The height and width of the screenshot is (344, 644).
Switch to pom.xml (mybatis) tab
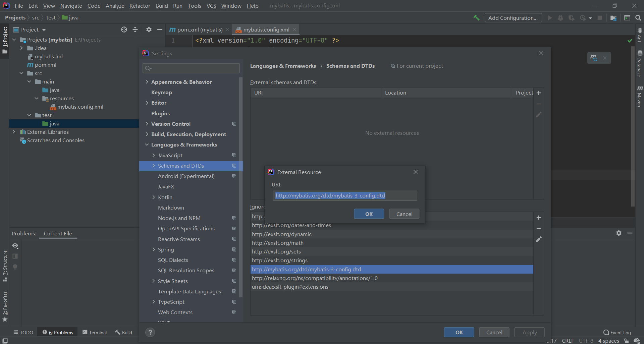200,30
